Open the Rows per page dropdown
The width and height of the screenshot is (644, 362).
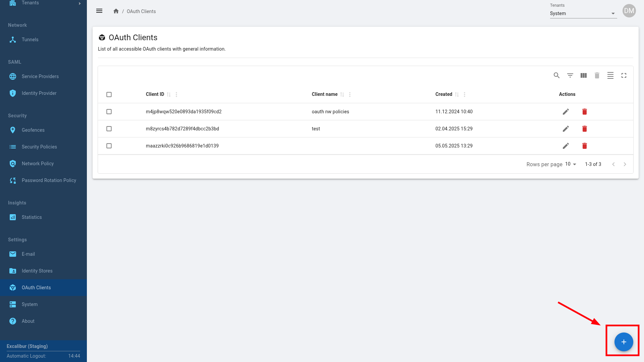tap(570, 164)
